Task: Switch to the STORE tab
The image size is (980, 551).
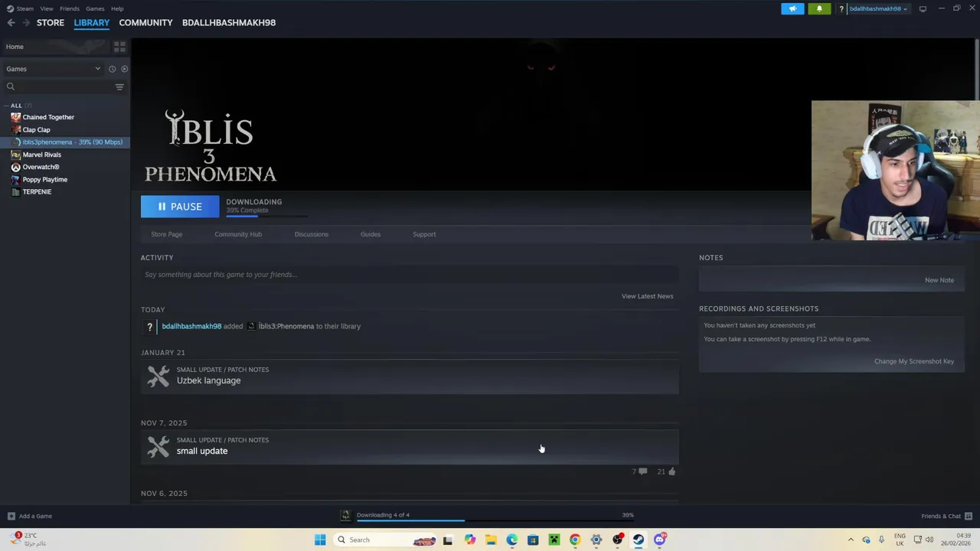Action: (51, 23)
